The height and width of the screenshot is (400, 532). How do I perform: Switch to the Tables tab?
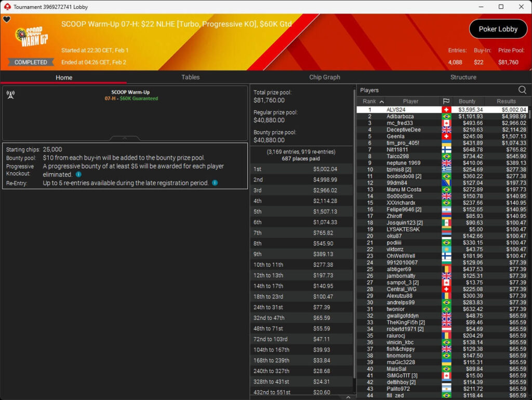pyautogui.click(x=190, y=77)
